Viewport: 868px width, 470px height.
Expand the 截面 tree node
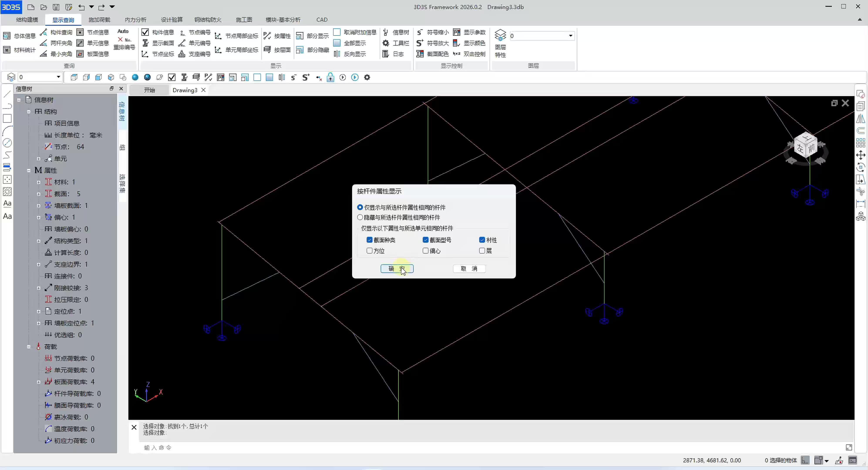pyautogui.click(x=38, y=194)
